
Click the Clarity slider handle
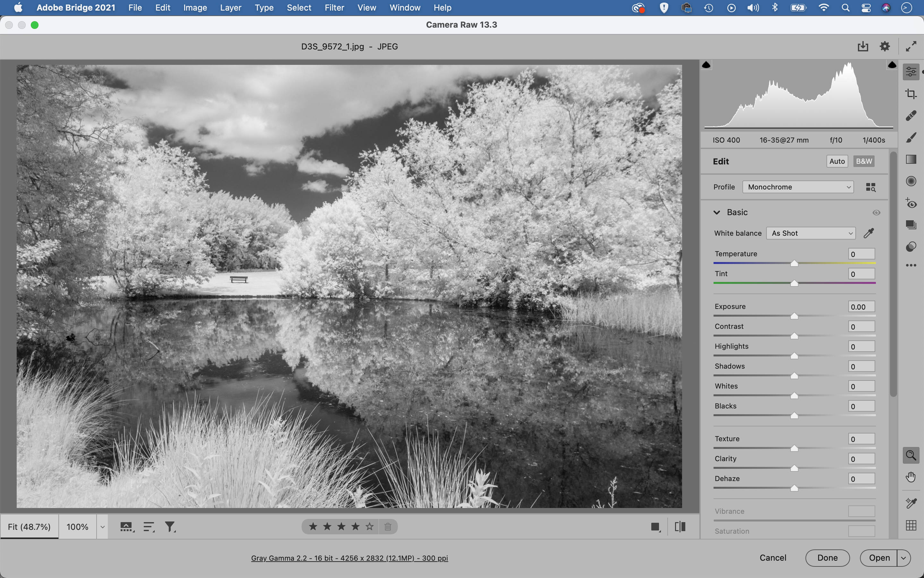tap(794, 468)
